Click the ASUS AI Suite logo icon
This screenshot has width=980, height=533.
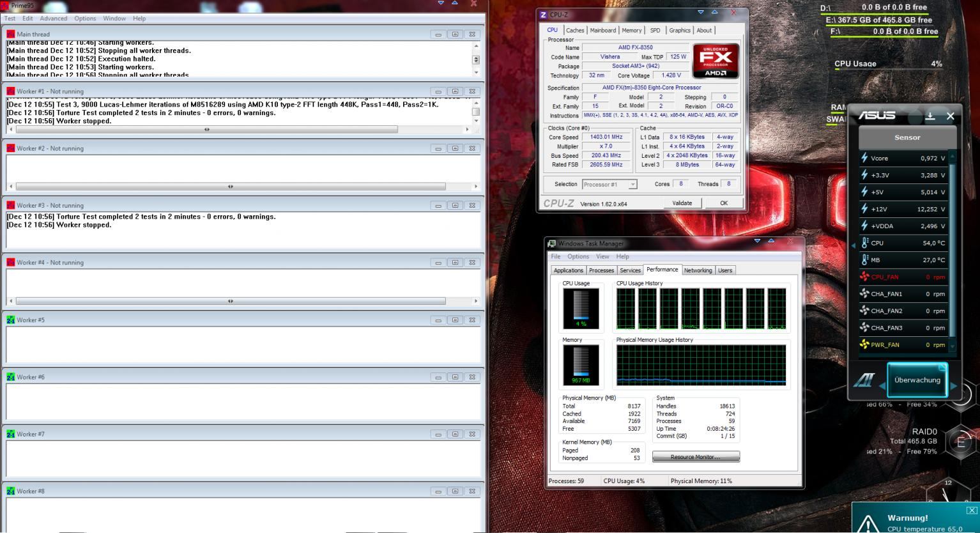[864, 380]
